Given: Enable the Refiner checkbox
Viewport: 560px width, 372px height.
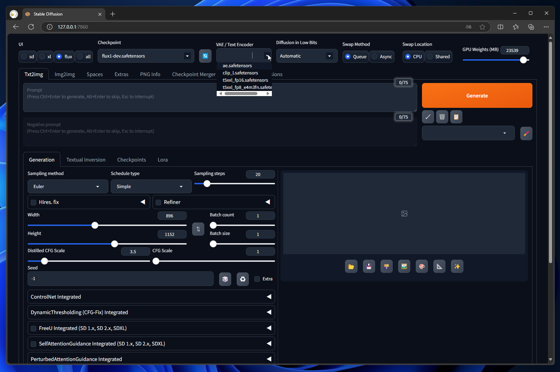Looking at the screenshot, I should [159, 202].
